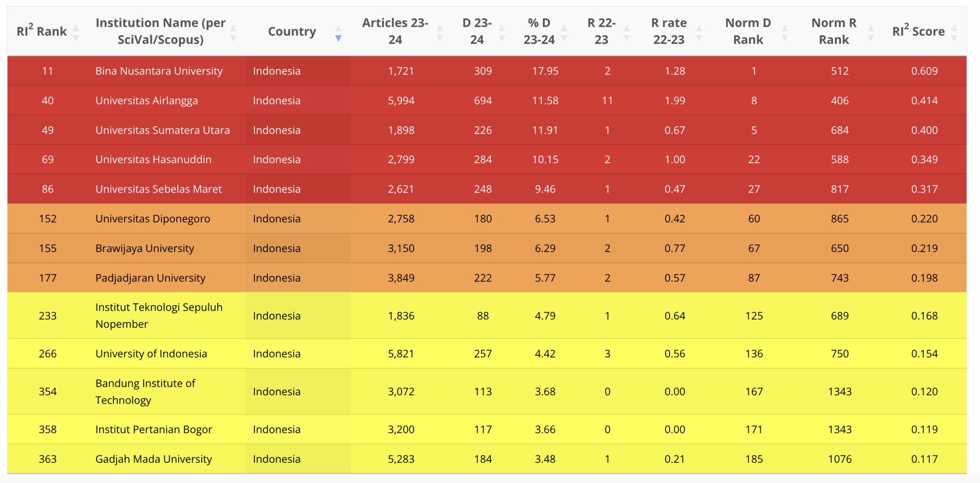Sort Norm R Rank column arrows
The image size is (980, 483).
point(870,33)
